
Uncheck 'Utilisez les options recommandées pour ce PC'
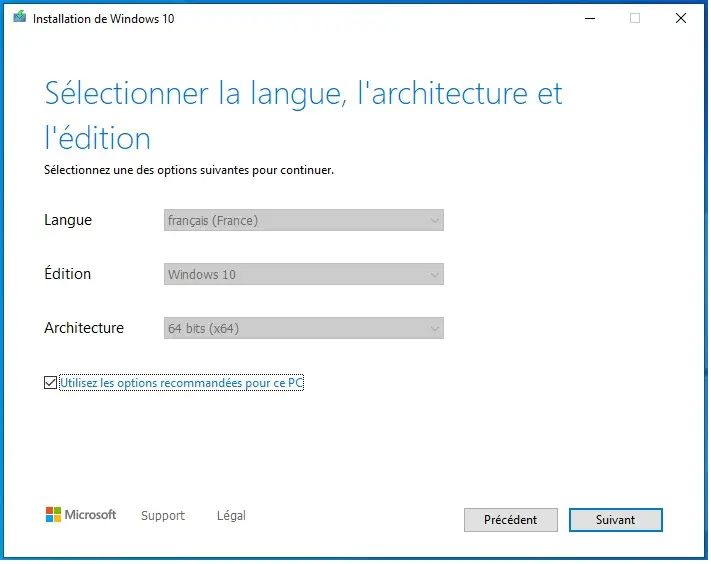(50, 384)
